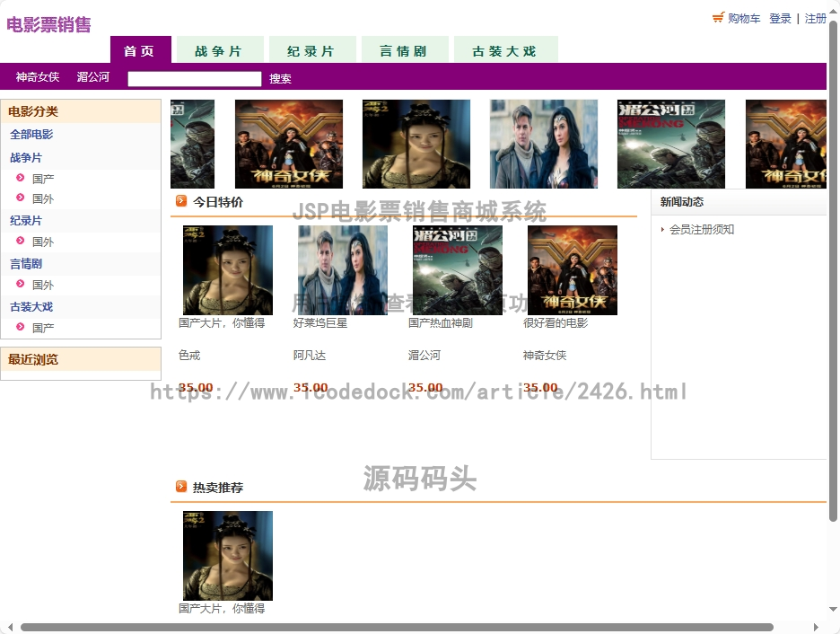The image size is (840, 634).
Task: Switch to the 战争片 tab
Action: click(220, 50)
